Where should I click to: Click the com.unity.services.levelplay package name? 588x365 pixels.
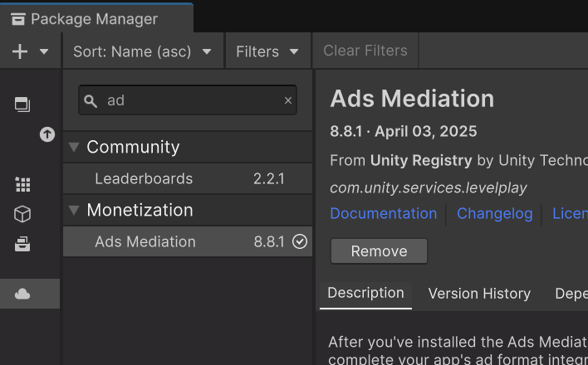point(429,187)
